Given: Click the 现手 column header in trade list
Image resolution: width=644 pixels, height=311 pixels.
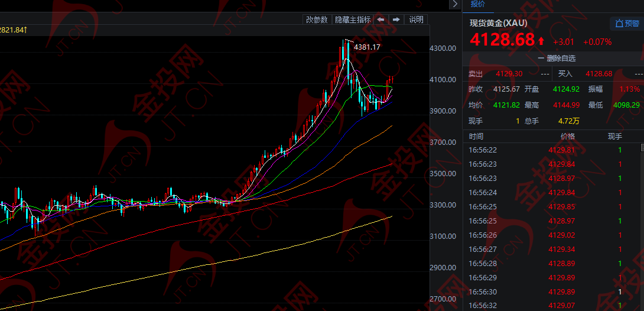Looking at the screenshot, I should (615, 137).
